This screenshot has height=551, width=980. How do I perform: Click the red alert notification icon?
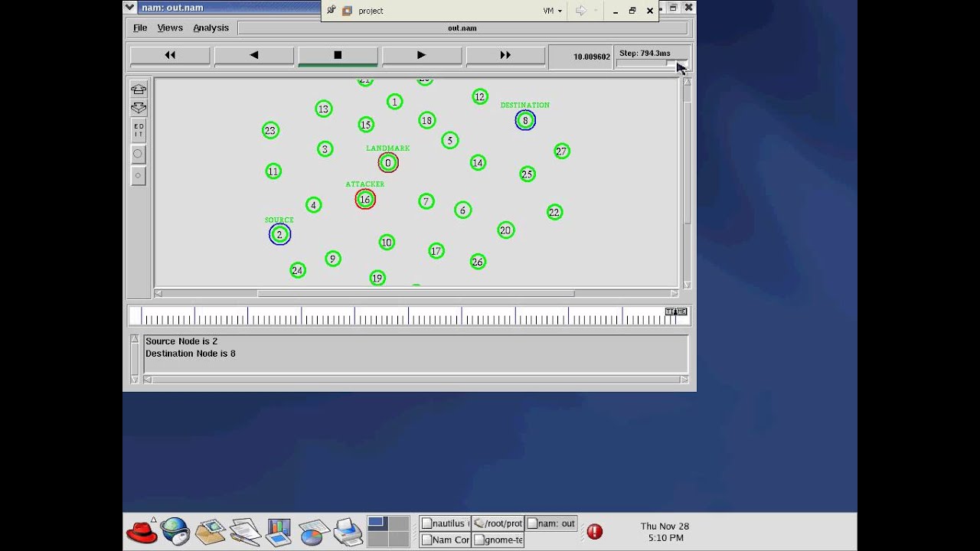click(x=595, y=531)
